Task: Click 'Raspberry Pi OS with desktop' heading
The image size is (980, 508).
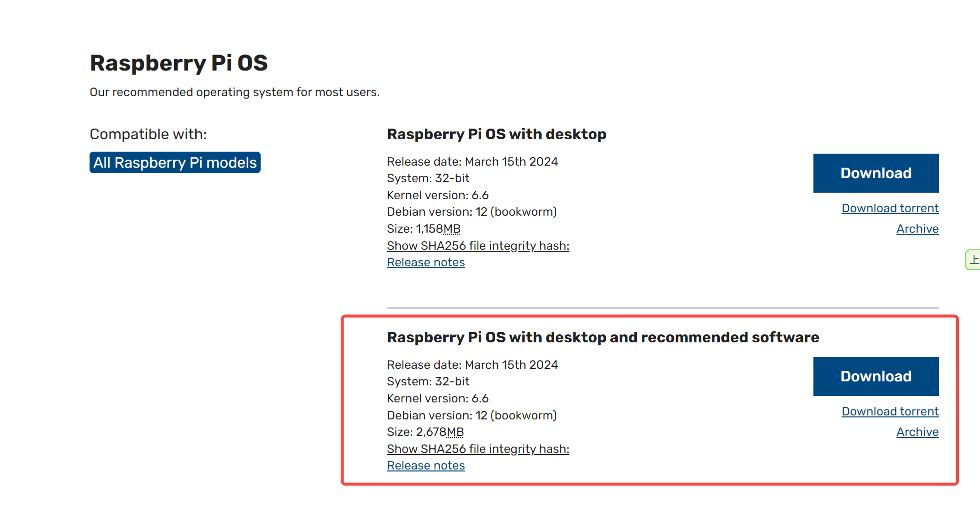Action: pyautogui.click(x=496, y=134)
